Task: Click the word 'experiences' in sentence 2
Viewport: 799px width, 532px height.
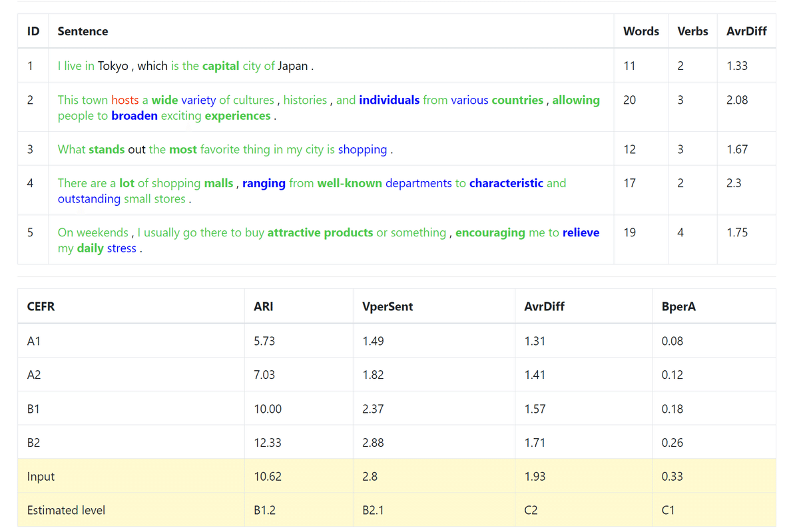Action: (238, 116)
